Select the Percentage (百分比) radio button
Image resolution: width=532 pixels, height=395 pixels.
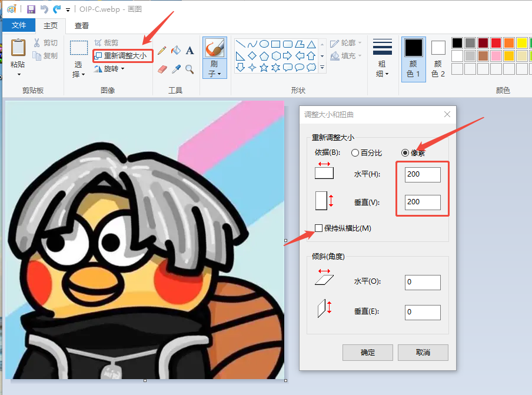click(x=355, y=152)
